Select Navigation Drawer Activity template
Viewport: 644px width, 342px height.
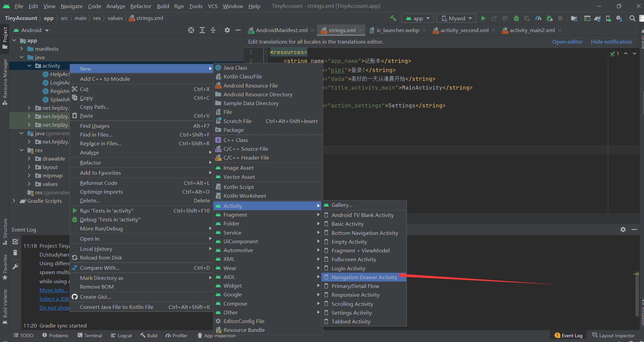364,277
